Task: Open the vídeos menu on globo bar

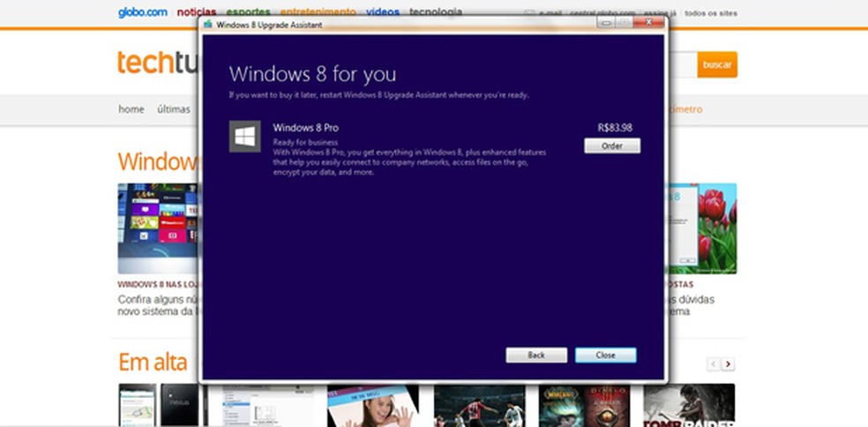Action: tap(383, 12)
